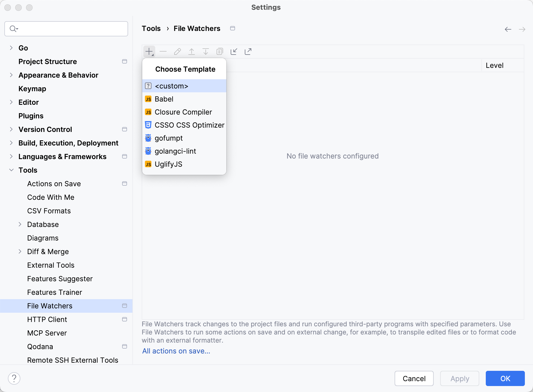Select the Import watchers icon
This screenshot has height=392, width=533.
tap(234, 51)
